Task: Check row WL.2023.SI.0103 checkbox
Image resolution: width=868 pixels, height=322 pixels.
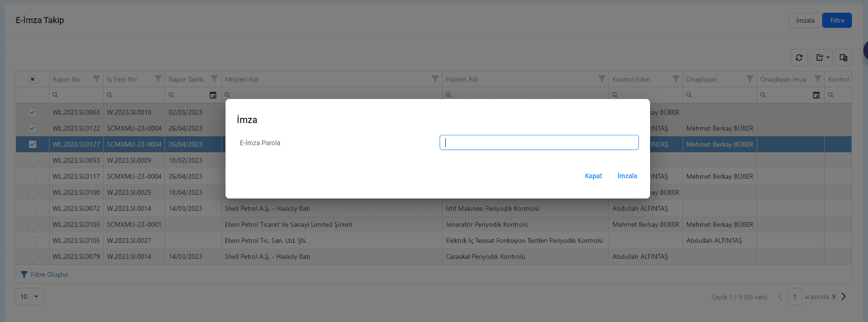Action: click(x=33, y=224)
